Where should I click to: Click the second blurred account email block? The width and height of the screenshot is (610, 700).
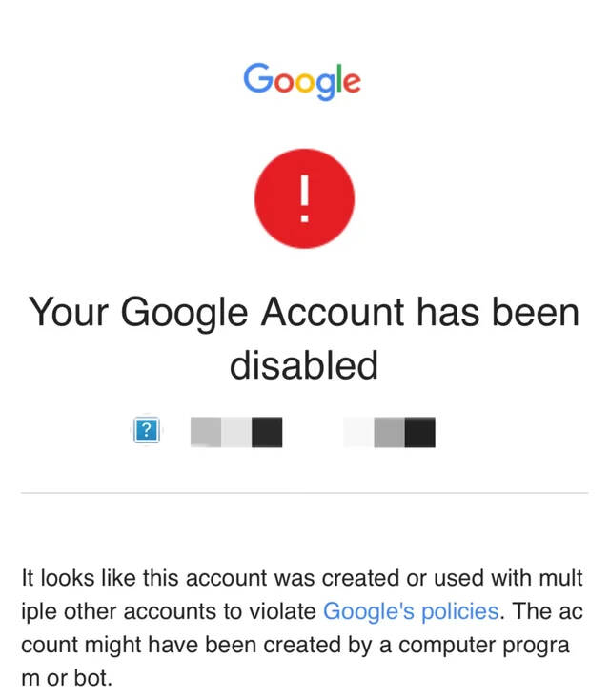pyautogui.click(x=389, y=431)
